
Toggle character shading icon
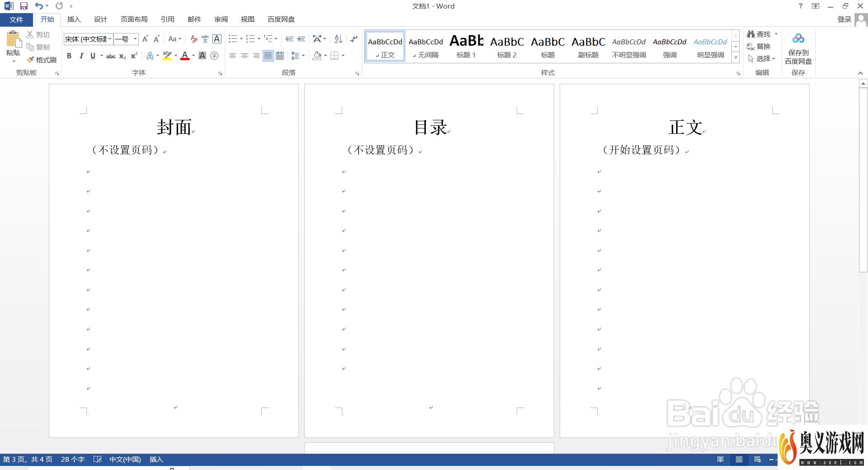point(202,56)
